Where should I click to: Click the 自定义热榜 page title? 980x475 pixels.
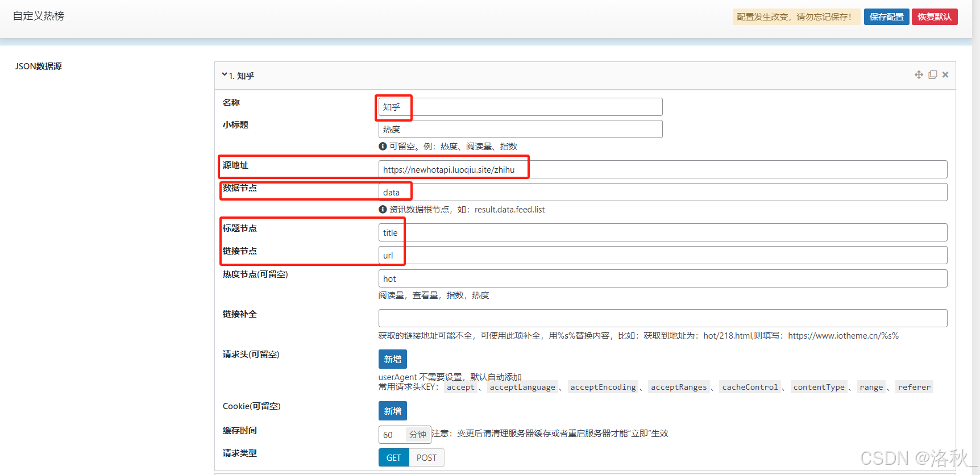point(39,16)
